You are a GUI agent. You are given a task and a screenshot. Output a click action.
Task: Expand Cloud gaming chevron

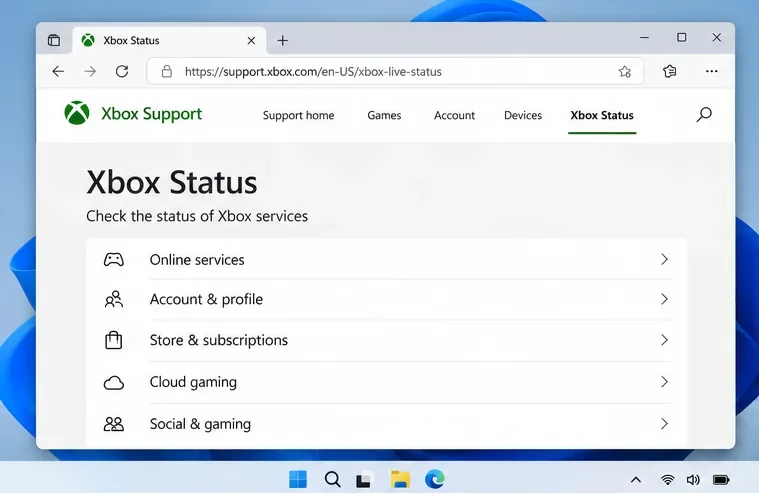click(664, 382)
